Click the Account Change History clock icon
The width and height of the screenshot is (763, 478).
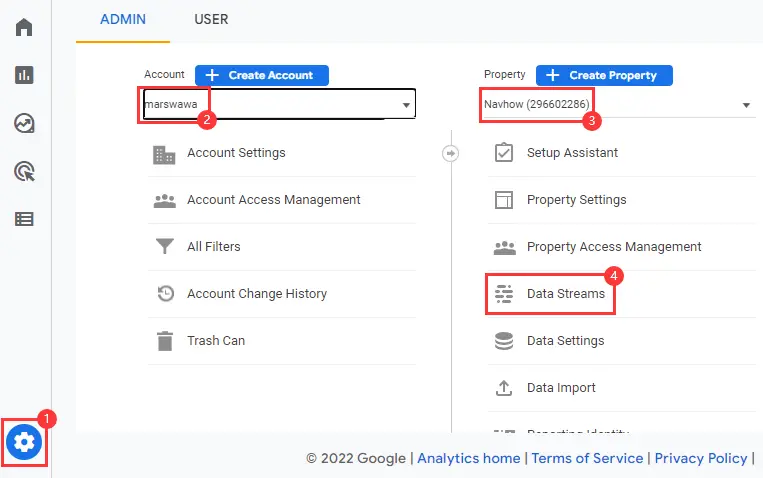tap(165, 294)
